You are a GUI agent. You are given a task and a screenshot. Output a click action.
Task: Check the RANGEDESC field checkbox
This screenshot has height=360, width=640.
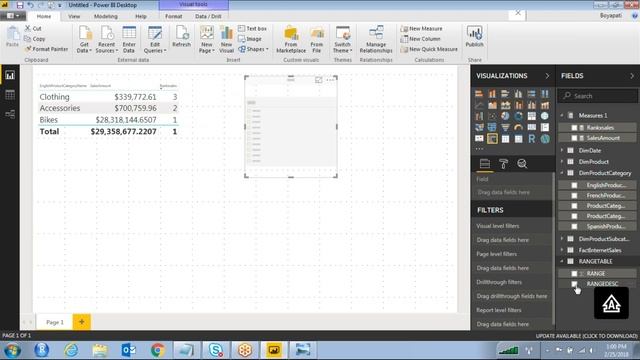point(574,284)
